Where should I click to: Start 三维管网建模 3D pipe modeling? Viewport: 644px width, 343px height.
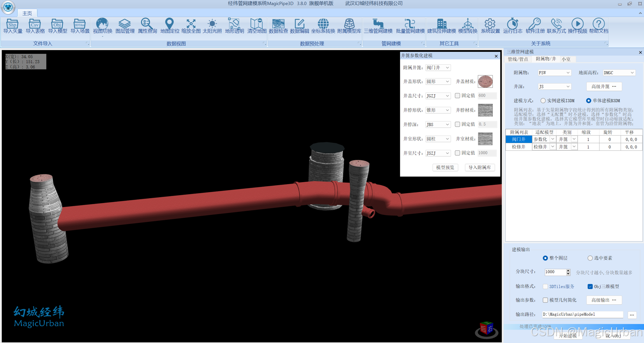click(x=378, y=26)
